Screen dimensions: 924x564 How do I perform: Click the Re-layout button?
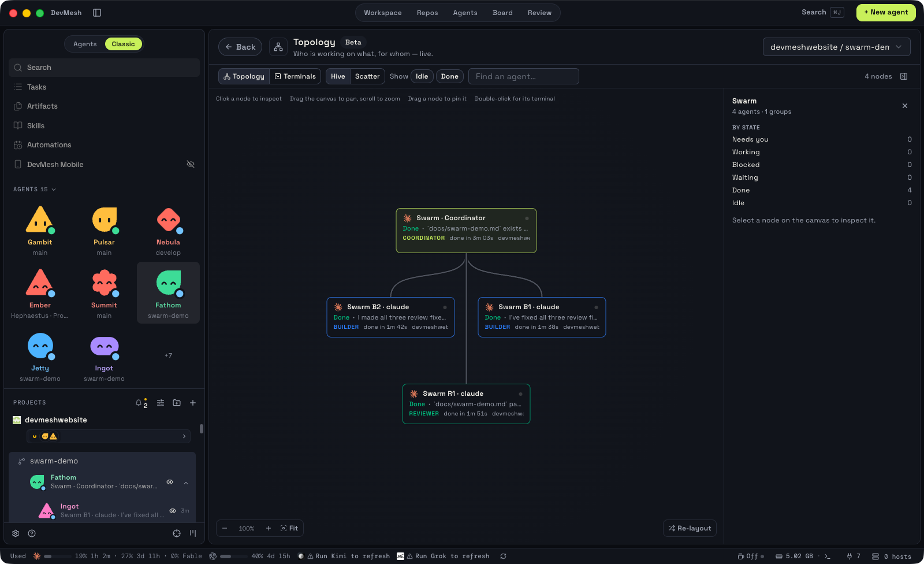(x=690, y=528)
